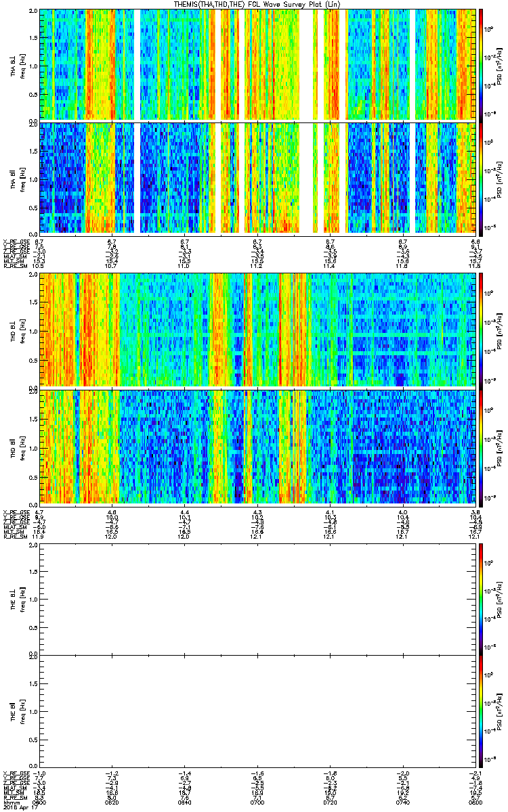The image size is (508, 812).
Task: Click the X_RE_GSE row label under THD panels
Action: 16,512
